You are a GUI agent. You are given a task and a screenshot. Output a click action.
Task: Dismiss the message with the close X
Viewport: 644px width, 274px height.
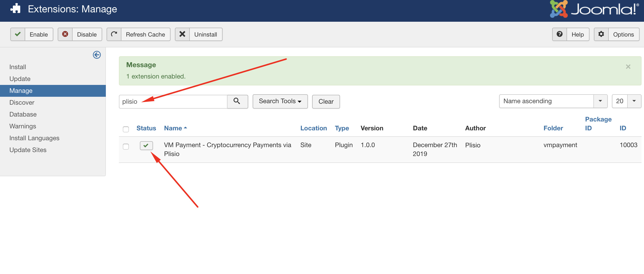pyautogui.click(x=628, y=67)
